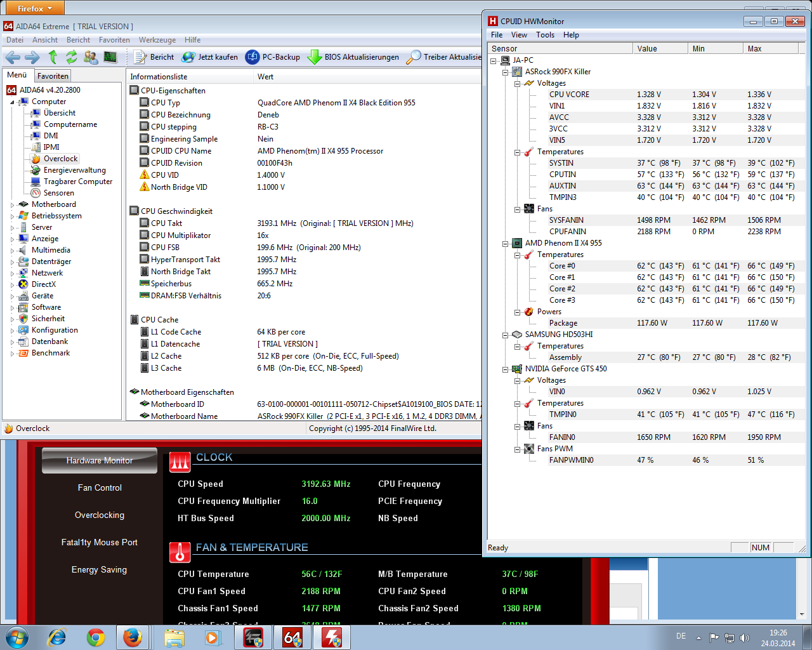812x650 pixels.
Task: Open the Hilfe menu in AIDA64
Action: coord(192,40)
